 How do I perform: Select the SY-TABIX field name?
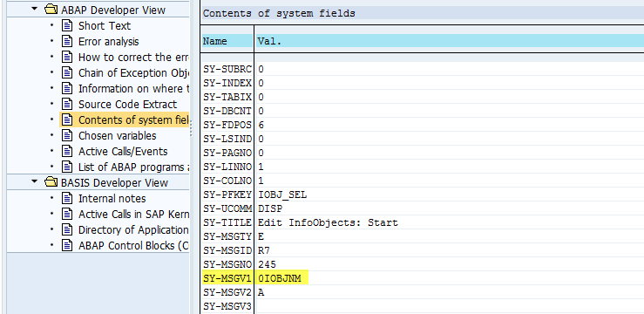point(227,97)
